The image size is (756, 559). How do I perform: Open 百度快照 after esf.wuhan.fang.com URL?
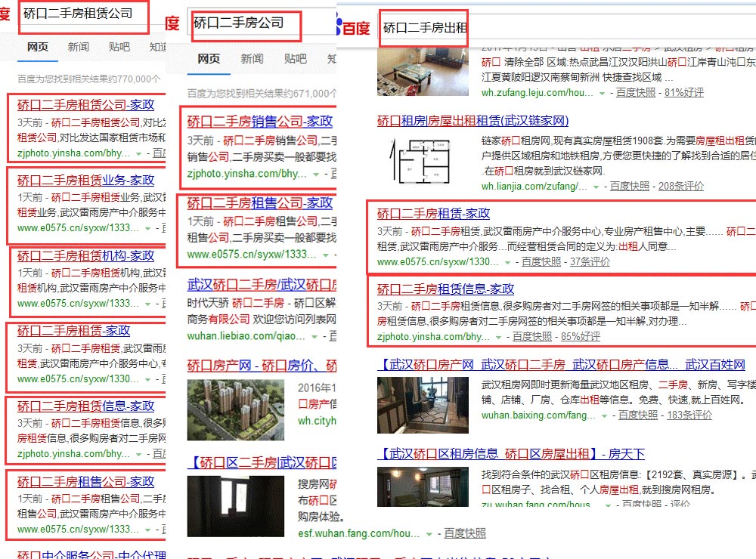[465, 533]
